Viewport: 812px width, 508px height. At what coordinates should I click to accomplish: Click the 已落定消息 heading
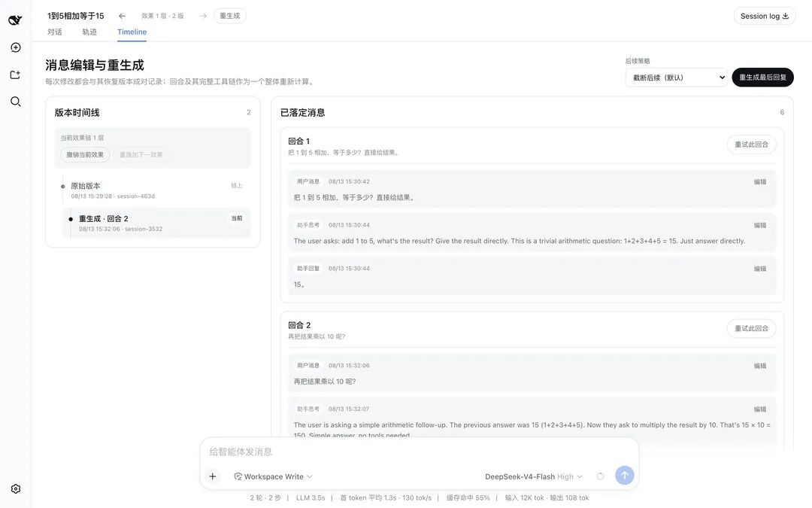[302, 112]
